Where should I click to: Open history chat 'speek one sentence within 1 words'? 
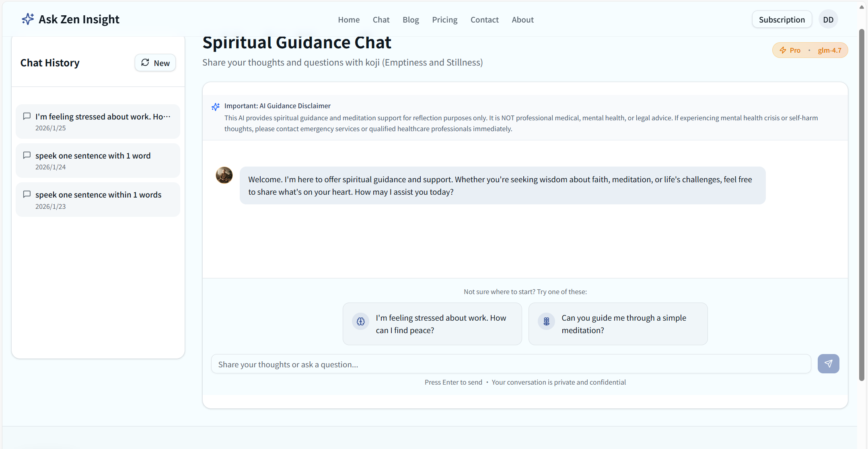98,200
